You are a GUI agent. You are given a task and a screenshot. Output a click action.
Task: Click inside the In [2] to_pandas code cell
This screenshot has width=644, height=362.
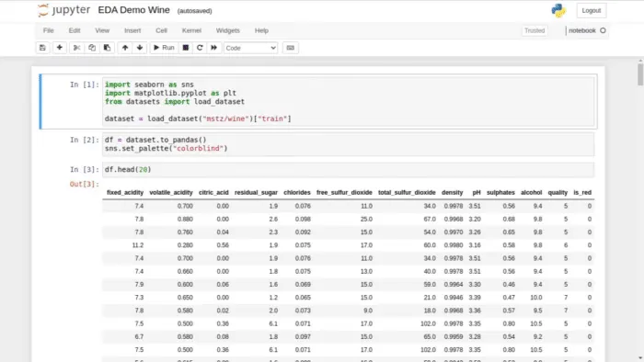(349, 144)
